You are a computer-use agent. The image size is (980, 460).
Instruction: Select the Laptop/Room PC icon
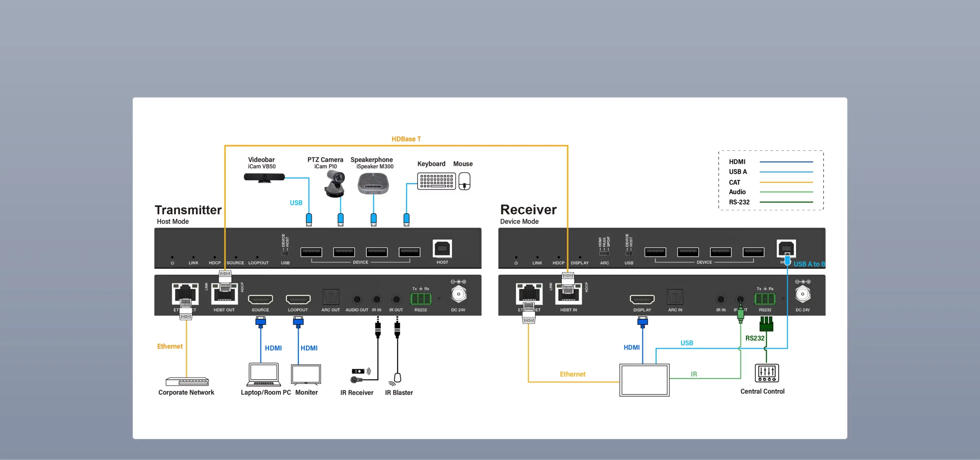coord(263,375)
